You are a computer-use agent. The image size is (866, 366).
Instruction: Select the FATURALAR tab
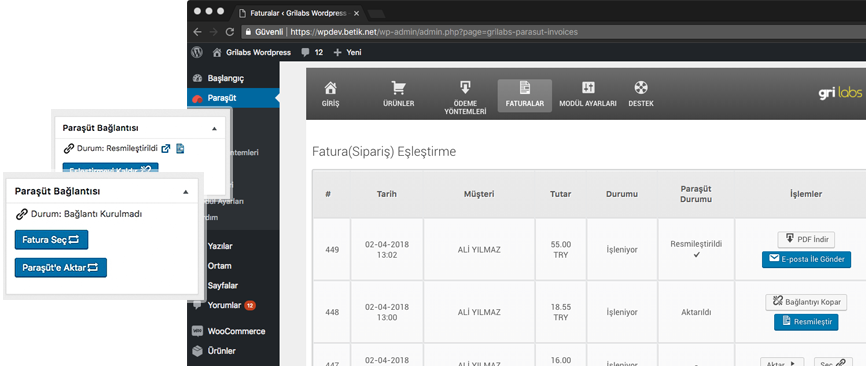(x=525, y=96)
